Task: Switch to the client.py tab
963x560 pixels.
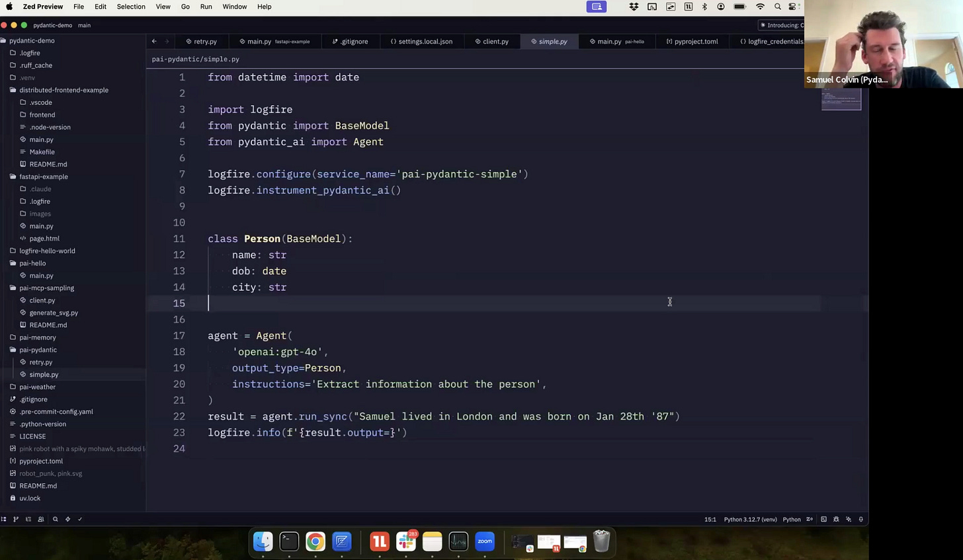Action: (x=491, y=41)
